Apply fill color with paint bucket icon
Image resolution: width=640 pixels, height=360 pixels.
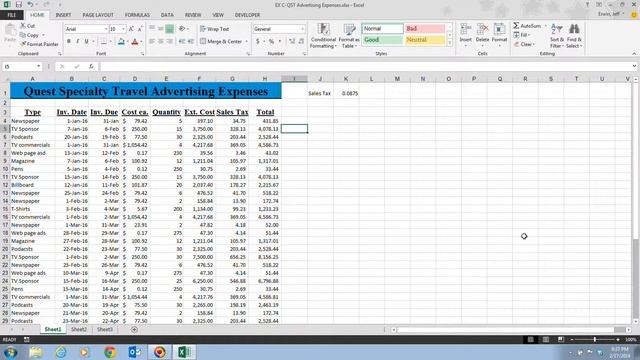click(121, 41)
